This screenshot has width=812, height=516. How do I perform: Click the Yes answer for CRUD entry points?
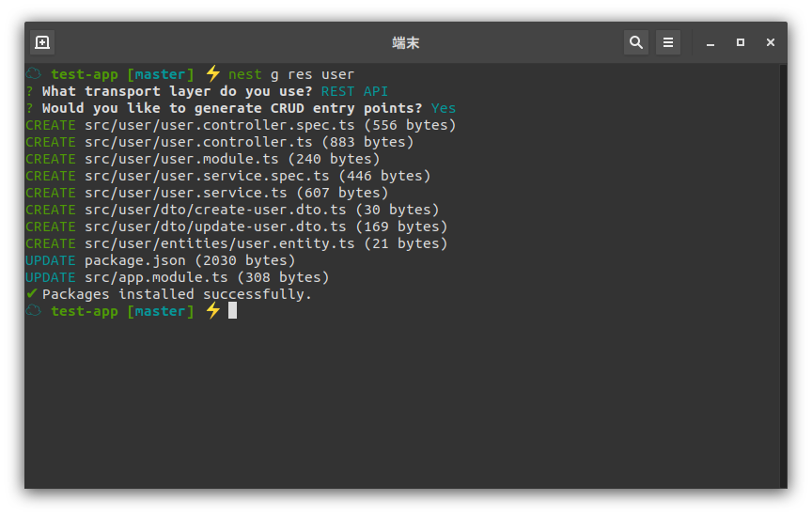[444, 108]
